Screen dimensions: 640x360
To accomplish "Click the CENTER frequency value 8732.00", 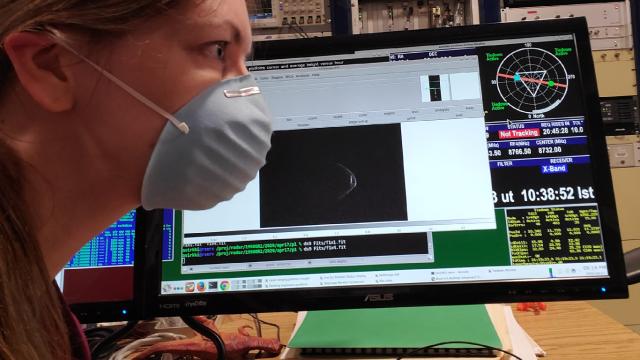I will click(x=549, y=150).
